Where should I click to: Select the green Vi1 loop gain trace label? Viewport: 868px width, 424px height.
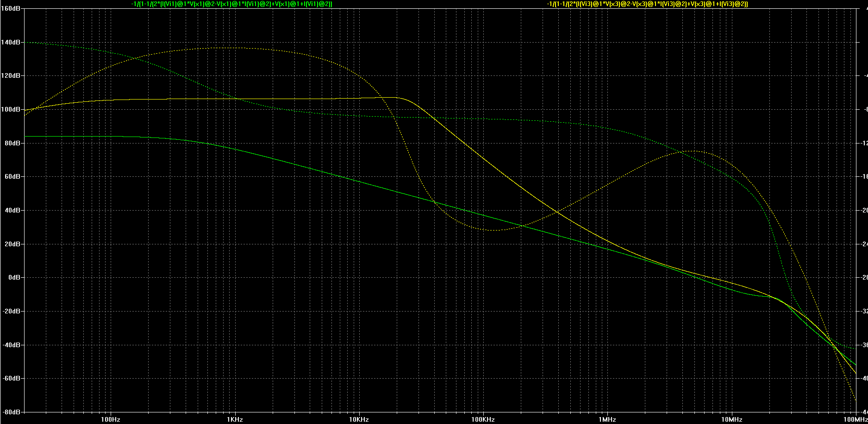coord(232,4)
